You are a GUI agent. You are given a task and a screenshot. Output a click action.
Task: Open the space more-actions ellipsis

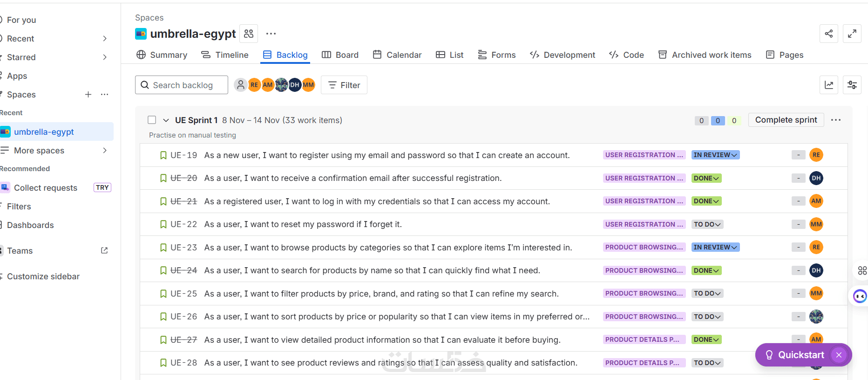click(x=271, y=34)
